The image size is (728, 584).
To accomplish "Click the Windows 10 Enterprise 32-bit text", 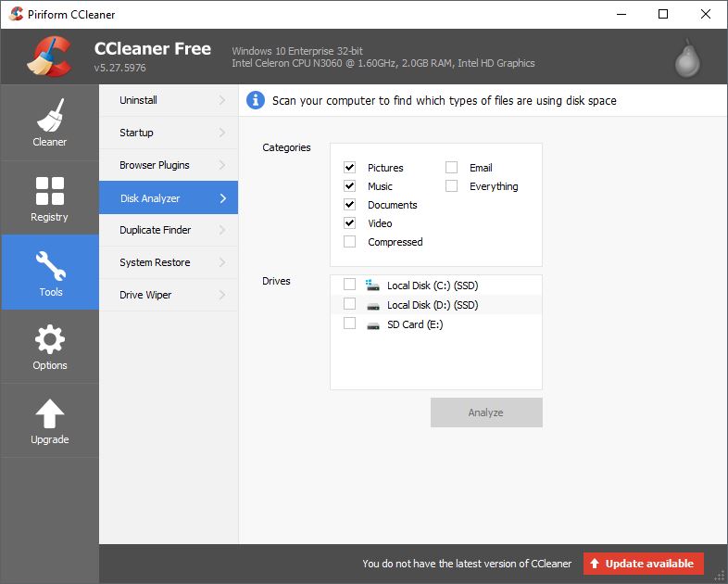I will 297,51.
